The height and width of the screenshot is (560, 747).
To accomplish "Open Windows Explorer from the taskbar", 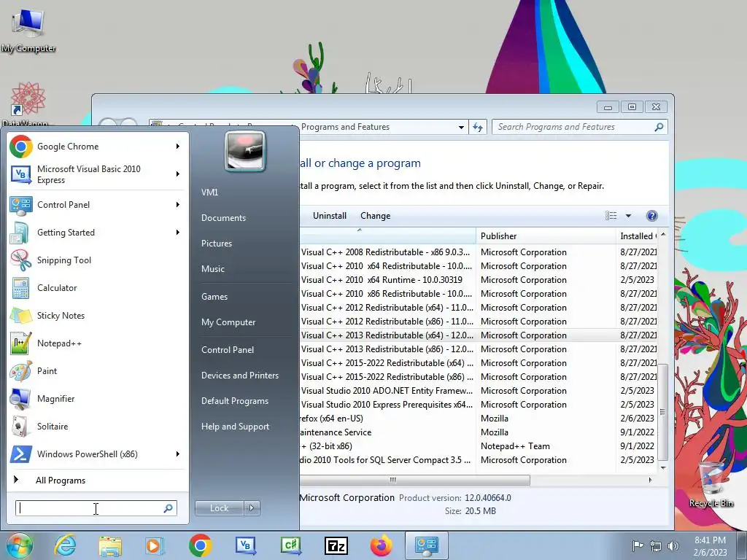I will click(110, 545).
